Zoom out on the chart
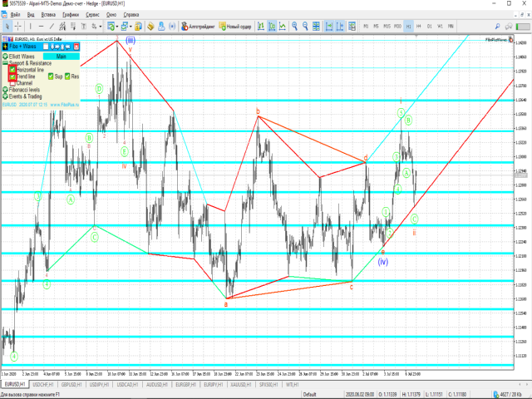Image resolution: width=532 pixels, height=399 pixels. point(305,26)
